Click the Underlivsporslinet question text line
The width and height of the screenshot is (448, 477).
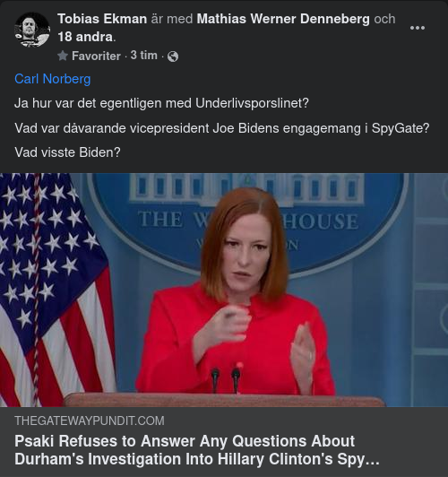tap(161, 103)
